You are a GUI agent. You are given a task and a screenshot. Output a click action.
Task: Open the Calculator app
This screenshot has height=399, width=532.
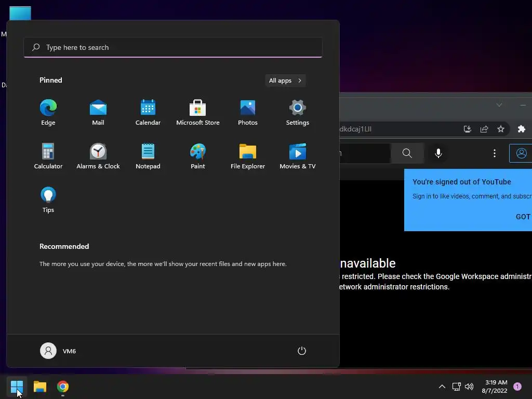tap(48, 156)
